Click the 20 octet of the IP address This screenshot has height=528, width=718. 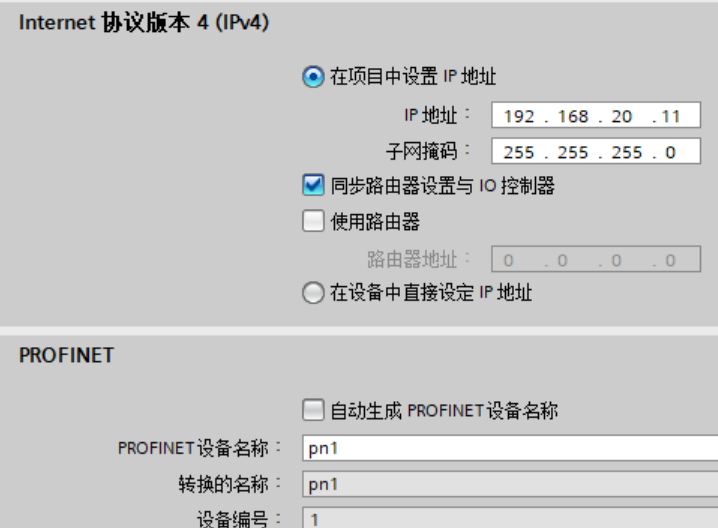click(x=622, y=116)
